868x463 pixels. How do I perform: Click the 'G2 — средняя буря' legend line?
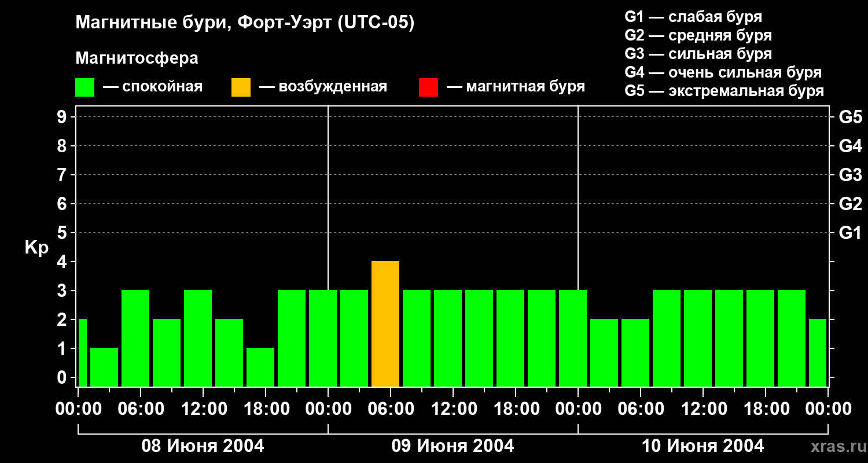[x=698, y=35]
